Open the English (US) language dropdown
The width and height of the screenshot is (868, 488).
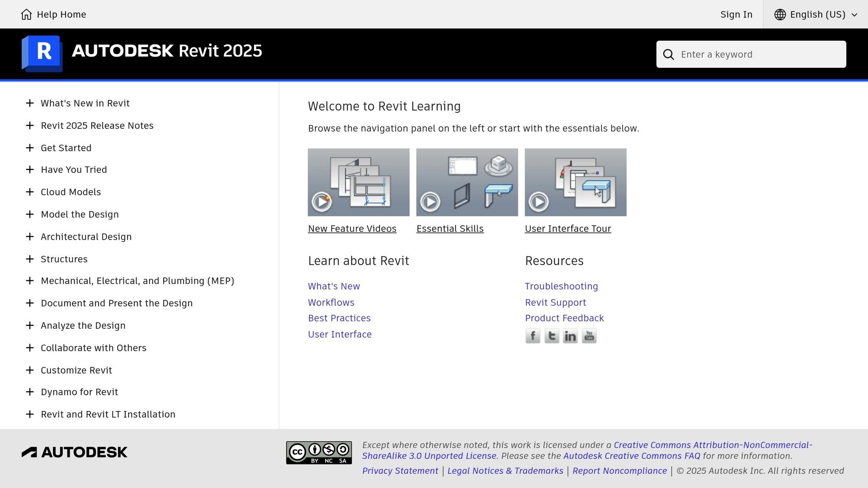(816, 14)
